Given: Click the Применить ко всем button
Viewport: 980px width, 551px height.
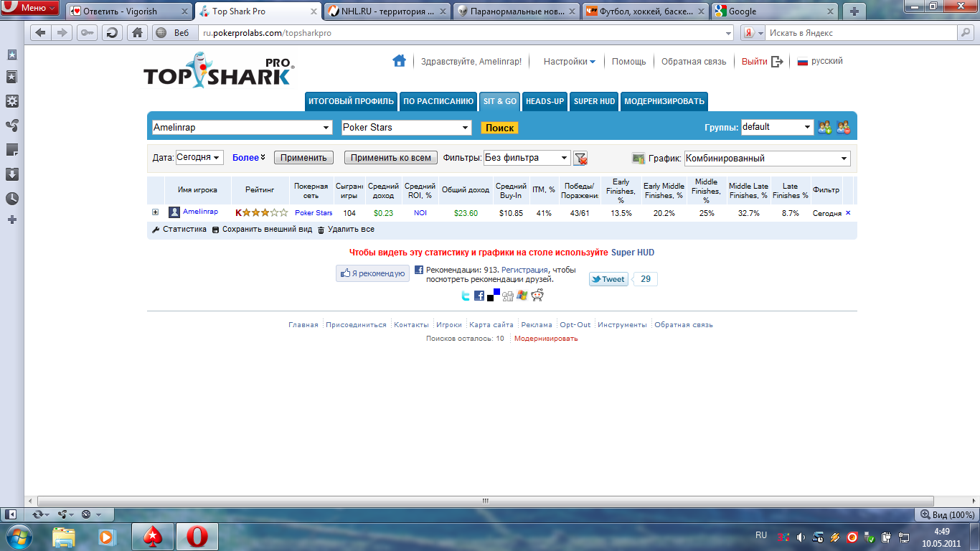Looking at the screenshot, I should click(x=390, y=158).
